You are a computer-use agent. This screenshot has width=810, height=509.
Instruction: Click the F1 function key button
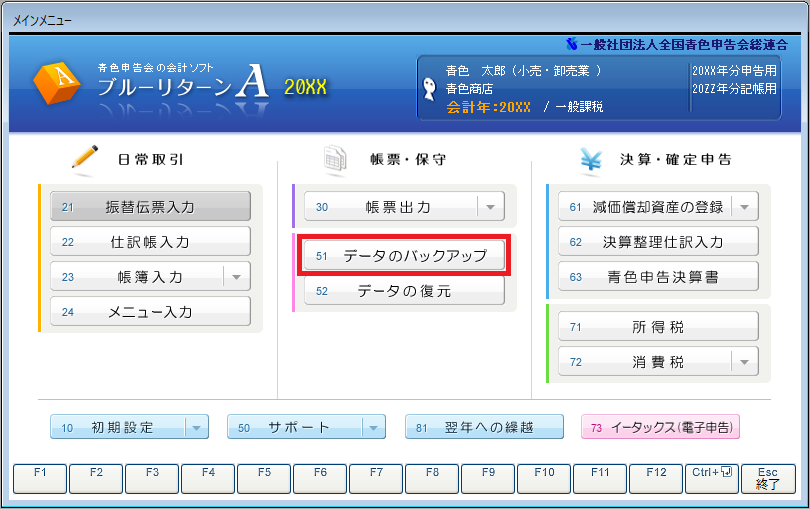pos(40,479)
